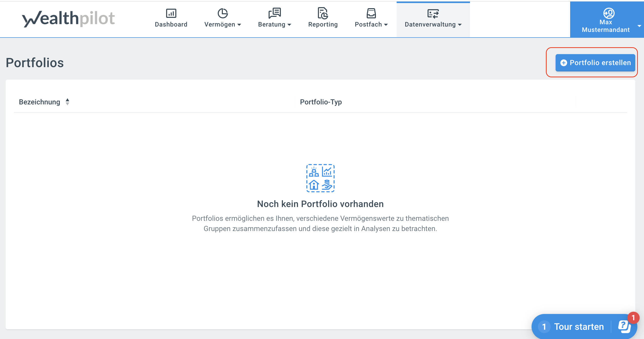Open the Postfach dropdown chevron

(386, 25)
